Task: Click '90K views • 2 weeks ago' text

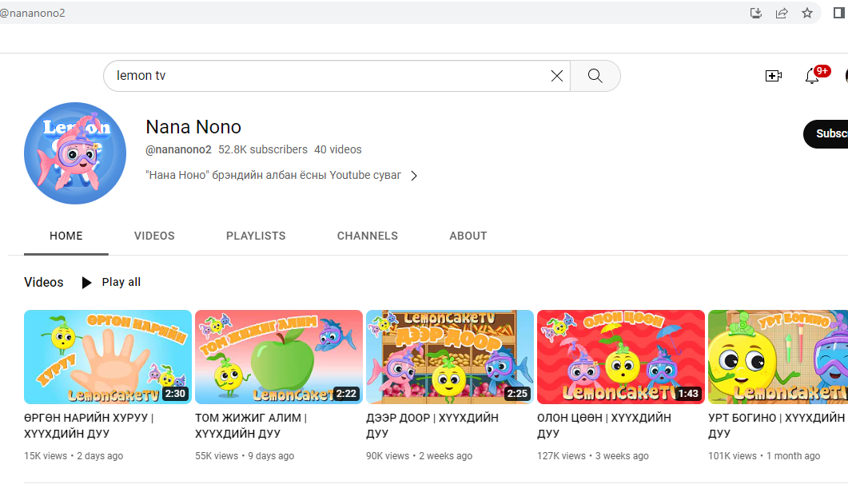Action: 419,456
